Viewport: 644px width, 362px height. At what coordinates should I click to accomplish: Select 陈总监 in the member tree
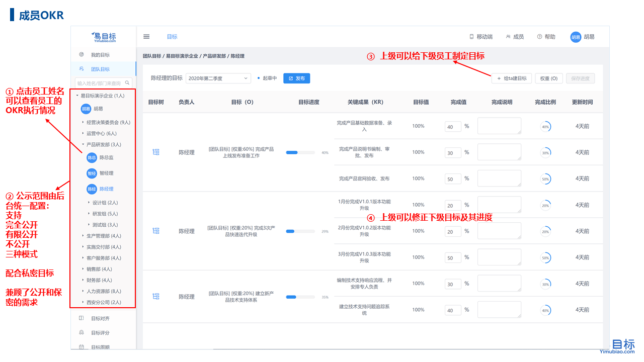(106, 157)
